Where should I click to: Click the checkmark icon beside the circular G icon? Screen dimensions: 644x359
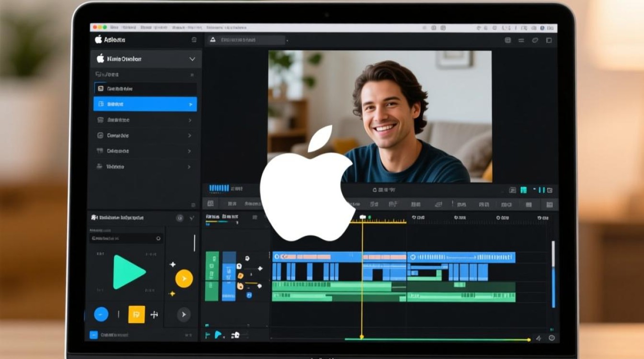192,218
